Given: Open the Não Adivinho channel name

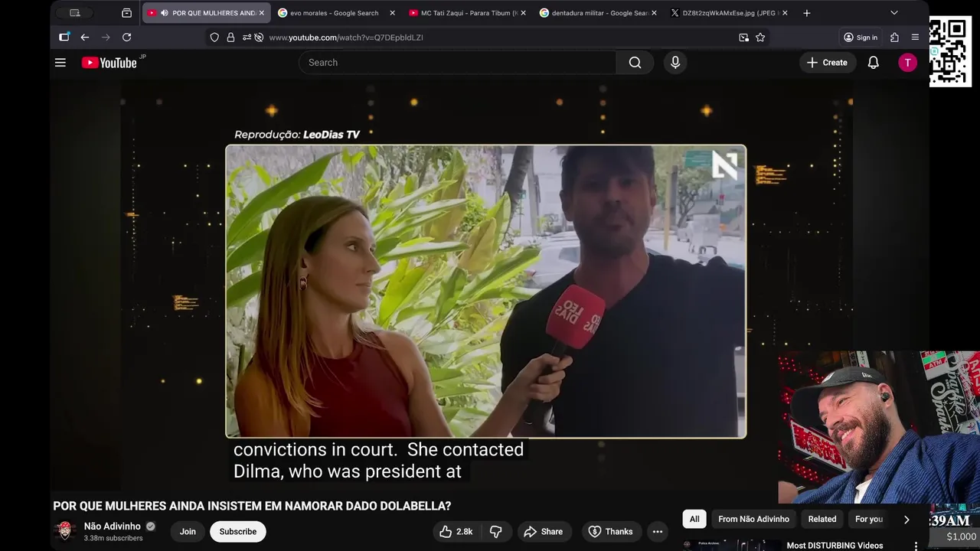Looking at the screenshot, I should coord(112,527).
